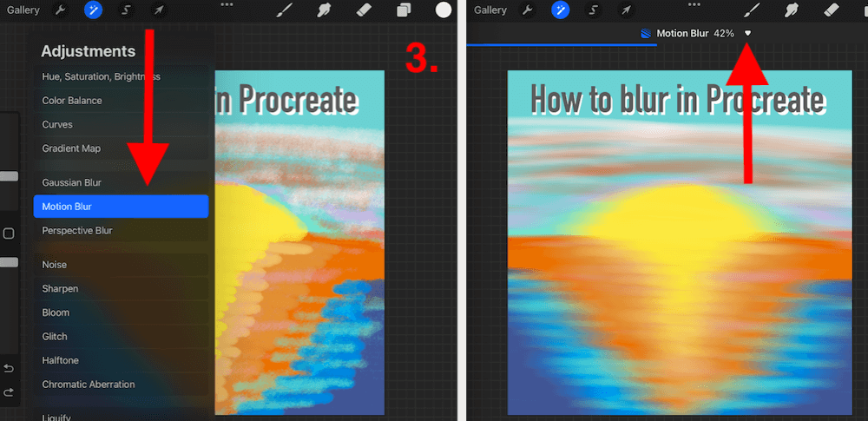This screenshot has height=421, width=868.
Task: Open Actions wrench icon in right screen
Action: tap(528, 10)
